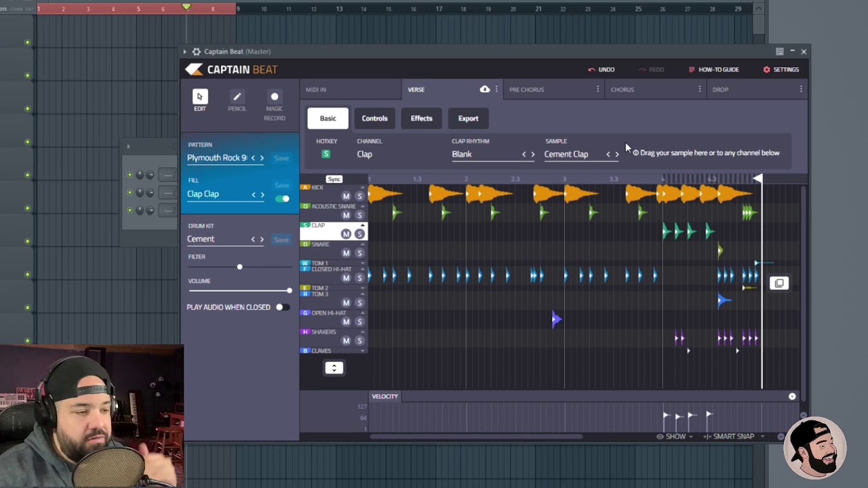Click the Clap hotkey S badge
This screenshot has height=488, width=868.
325,154
